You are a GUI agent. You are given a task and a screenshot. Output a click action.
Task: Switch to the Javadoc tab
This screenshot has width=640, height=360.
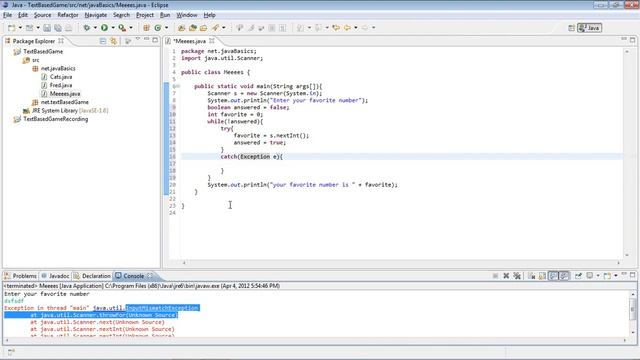55,276
